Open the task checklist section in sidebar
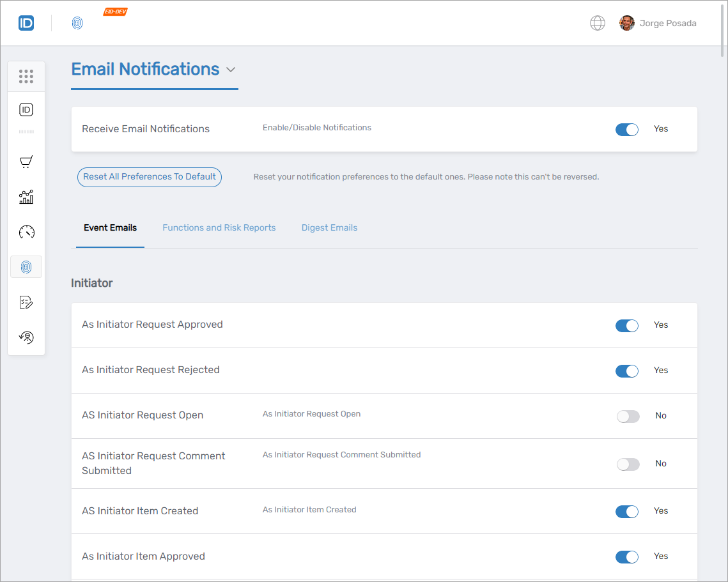Viewport: 728px width, 582px height. click(26, 302)
